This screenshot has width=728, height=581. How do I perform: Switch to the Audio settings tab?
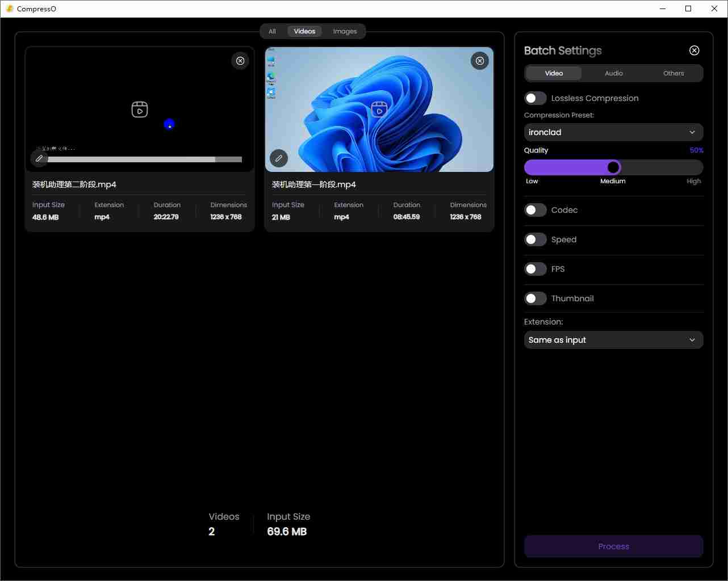pyautogui.click(x=613, y=73)
